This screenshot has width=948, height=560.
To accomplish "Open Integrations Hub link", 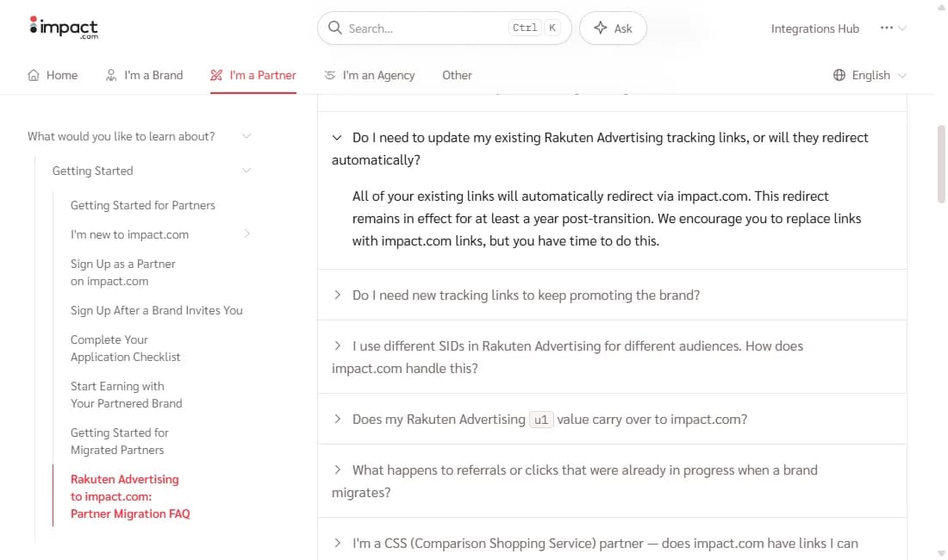I will tap(815, 28).
